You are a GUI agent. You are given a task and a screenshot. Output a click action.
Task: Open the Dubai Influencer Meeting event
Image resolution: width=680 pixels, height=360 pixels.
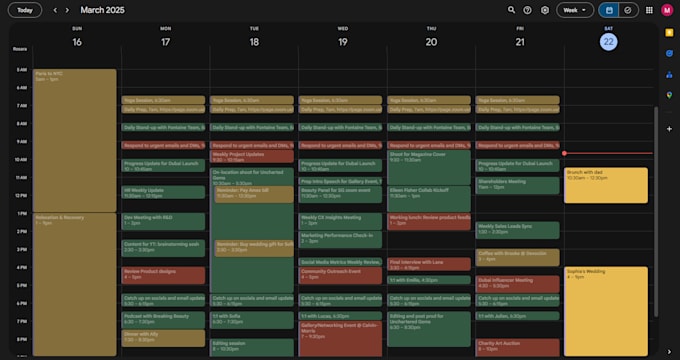[x=517, y=284]
